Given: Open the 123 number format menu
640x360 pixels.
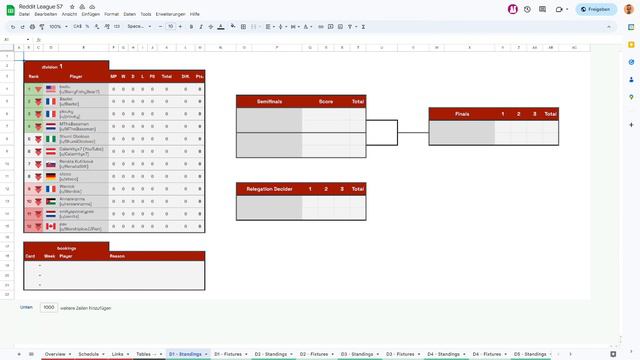Looking at the screenshot, I should point(117,27).
